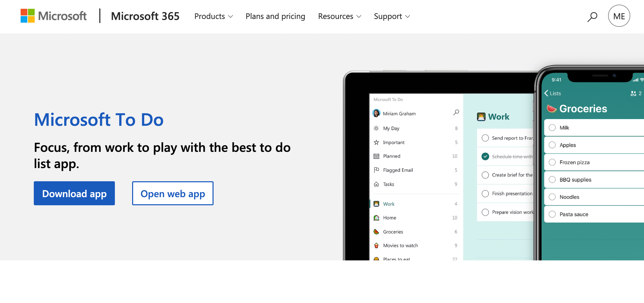644x303 pixels.
Task: Select Flagged Email label in sidebar
Action: pos(398,170)
